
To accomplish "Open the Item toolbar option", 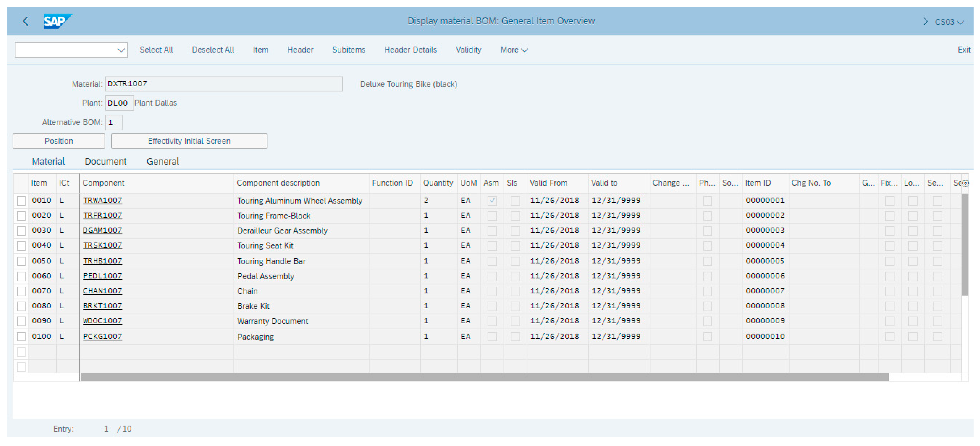I will tap(260, 50).
